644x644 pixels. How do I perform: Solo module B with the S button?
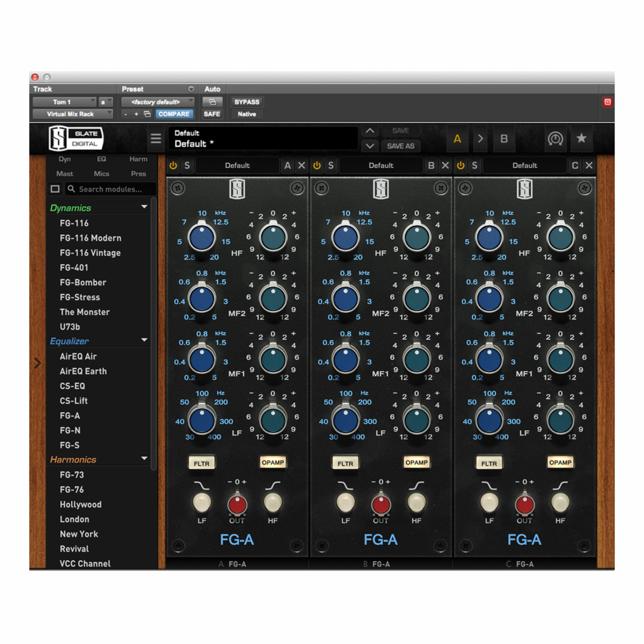point(331,165)
